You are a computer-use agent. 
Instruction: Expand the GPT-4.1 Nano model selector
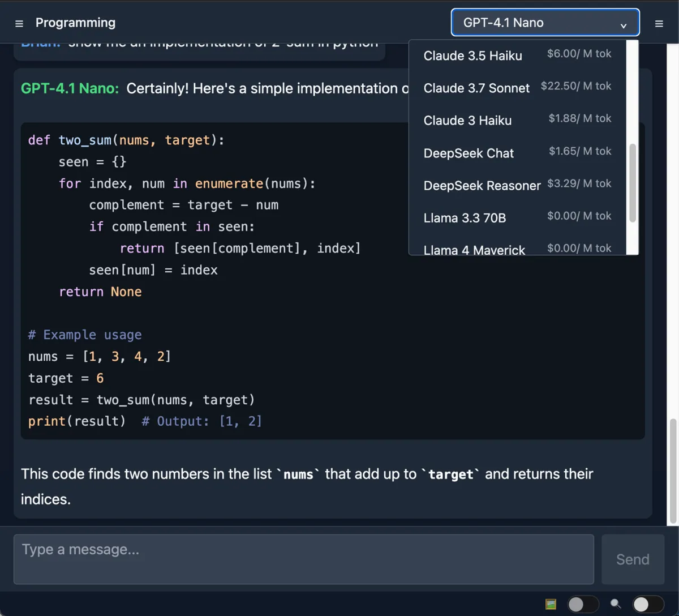coord(538,23)
